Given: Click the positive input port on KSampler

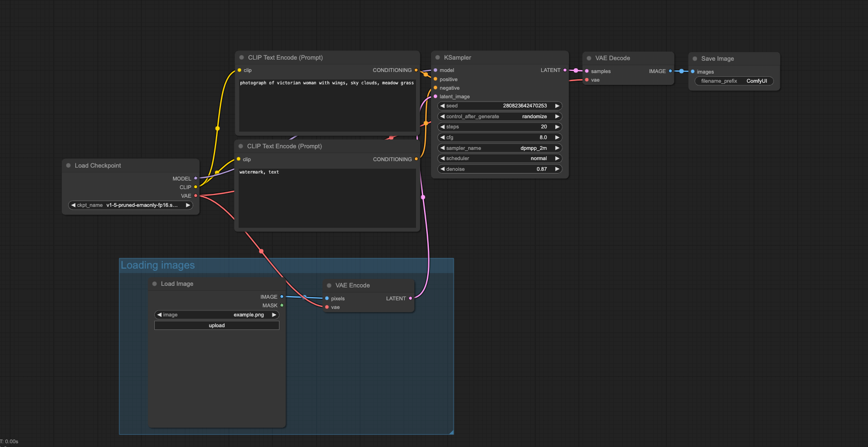Looking at the screenshot, I should (x=435, y=79).
